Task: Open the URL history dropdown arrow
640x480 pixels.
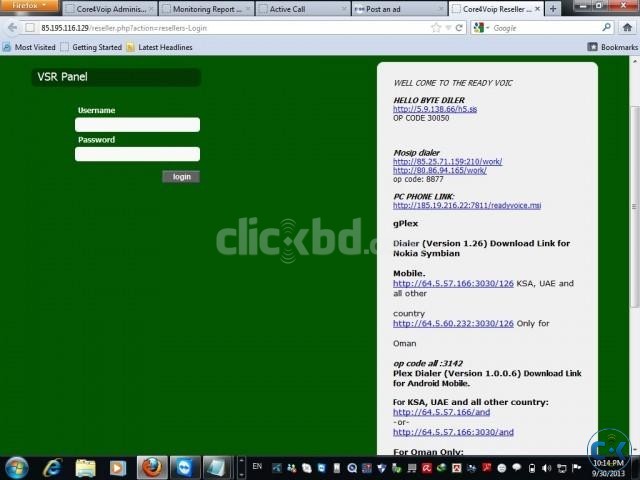Action: point(448,28)
